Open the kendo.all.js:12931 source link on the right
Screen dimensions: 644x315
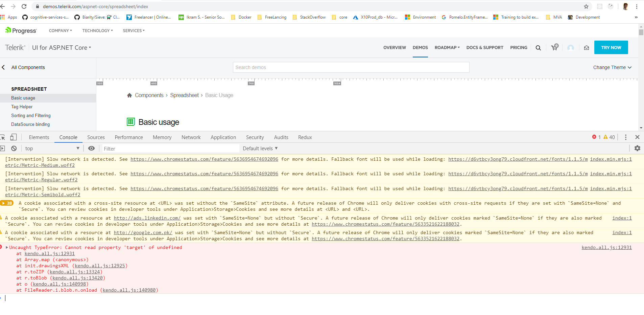click(x=606, y=247)
